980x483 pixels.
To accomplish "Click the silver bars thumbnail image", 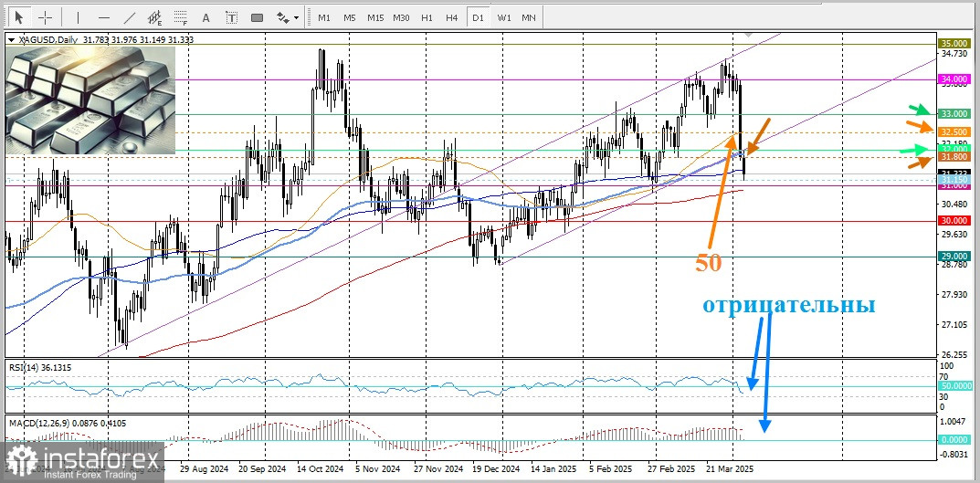I will [90, 102].
